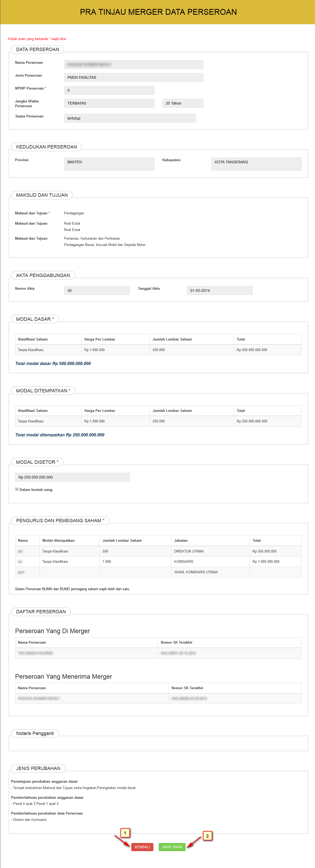Viewport: 315px width, 868px height.
Task: Open the Jangka Waktu field showing TERBATAS
Action: coord(109,103)
